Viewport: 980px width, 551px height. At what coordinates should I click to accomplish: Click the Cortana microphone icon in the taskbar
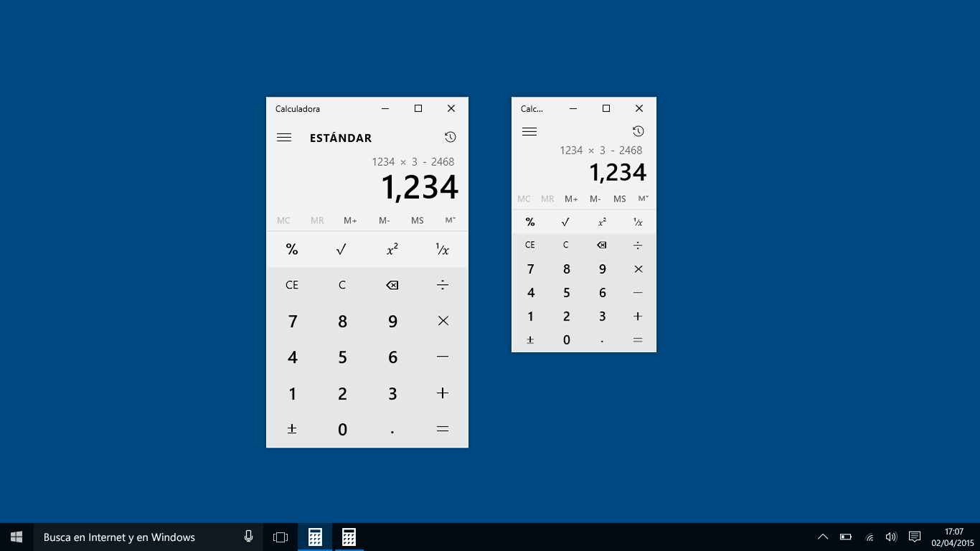[248, 536]
